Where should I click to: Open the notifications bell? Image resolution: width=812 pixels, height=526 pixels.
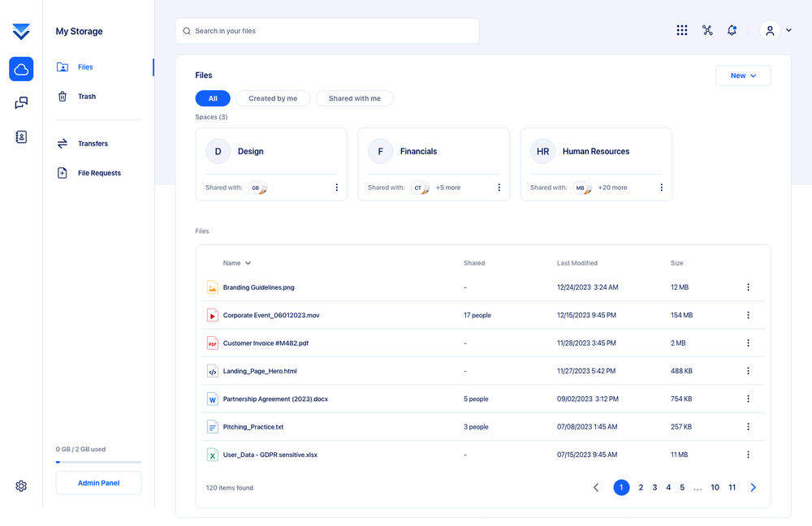732,30
